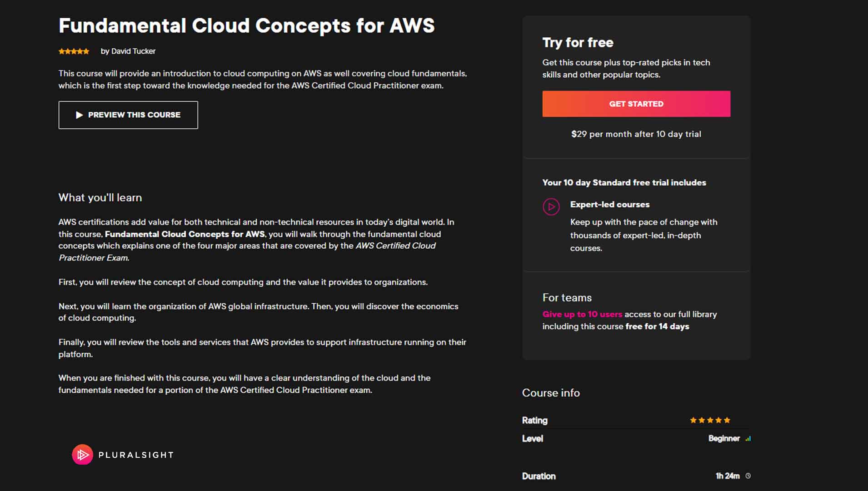Select the play icon inside Preview This Course
Viewport: 868px width, 491px height.
pos(80,115)
